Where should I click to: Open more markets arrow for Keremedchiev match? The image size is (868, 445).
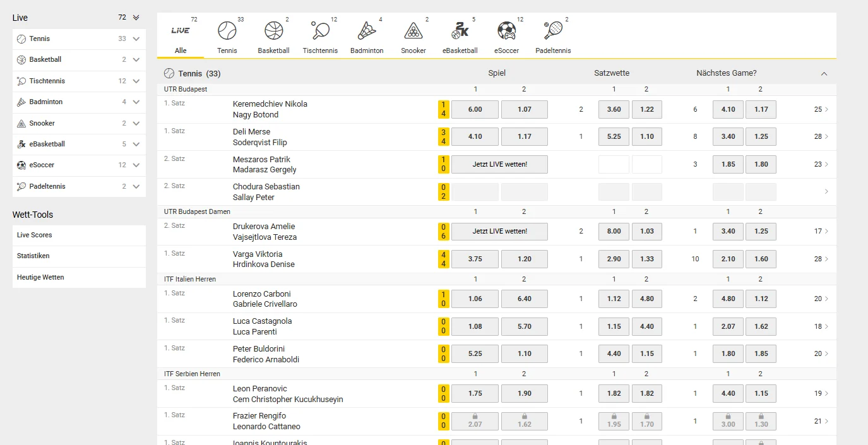click(x=827, y=109)
